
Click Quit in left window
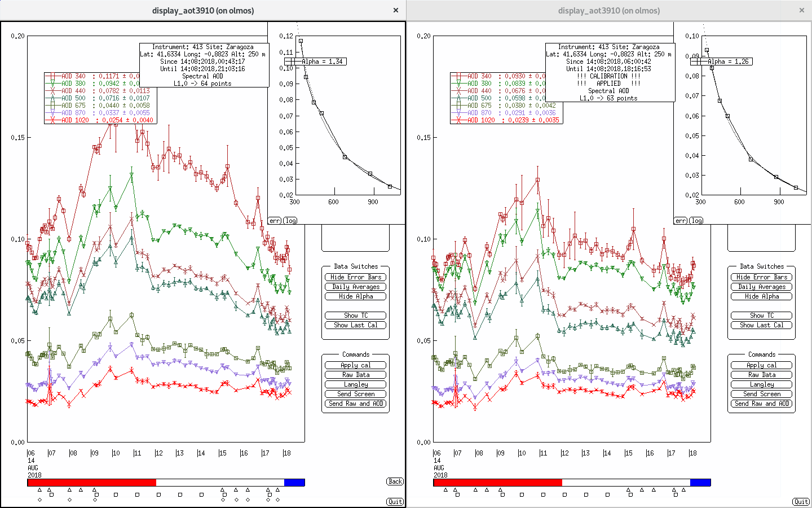point(395,502)
